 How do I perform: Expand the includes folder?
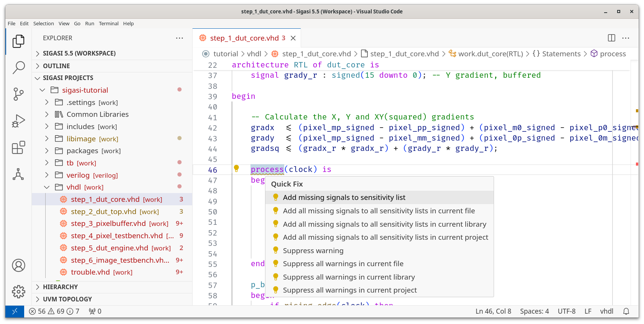(47, 126)
